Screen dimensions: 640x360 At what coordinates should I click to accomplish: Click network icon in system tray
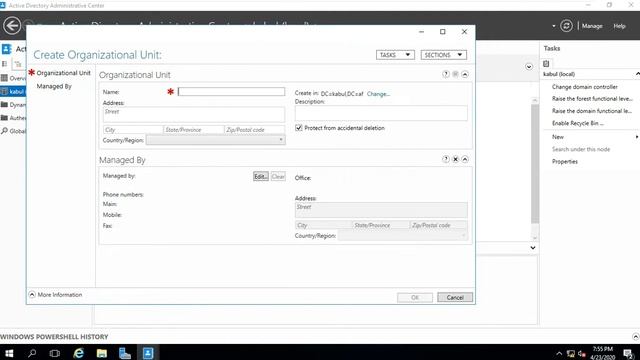(x=571, y=353)
